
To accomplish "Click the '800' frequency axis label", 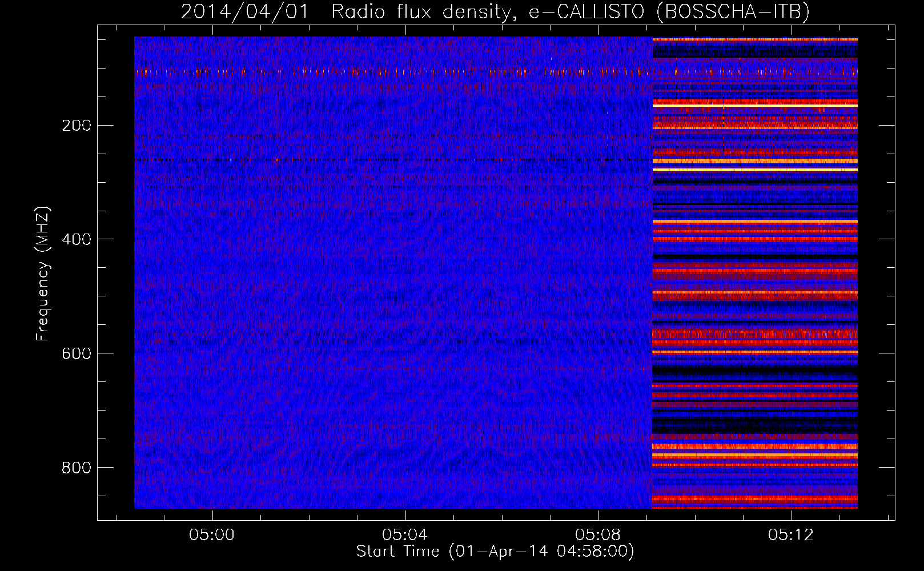I will coord(76,468).
